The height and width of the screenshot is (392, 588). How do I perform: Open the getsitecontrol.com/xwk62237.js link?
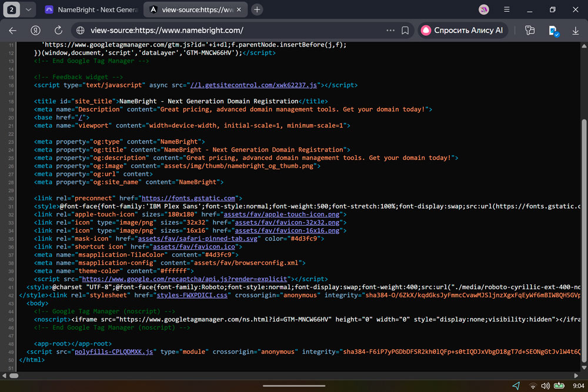click(x=253, y=85)
